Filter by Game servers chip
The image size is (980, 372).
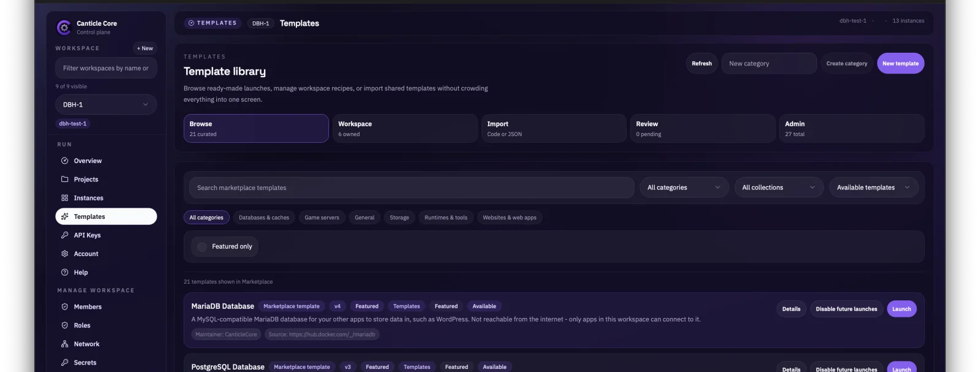pyautogui.click(x=322, y=218)
